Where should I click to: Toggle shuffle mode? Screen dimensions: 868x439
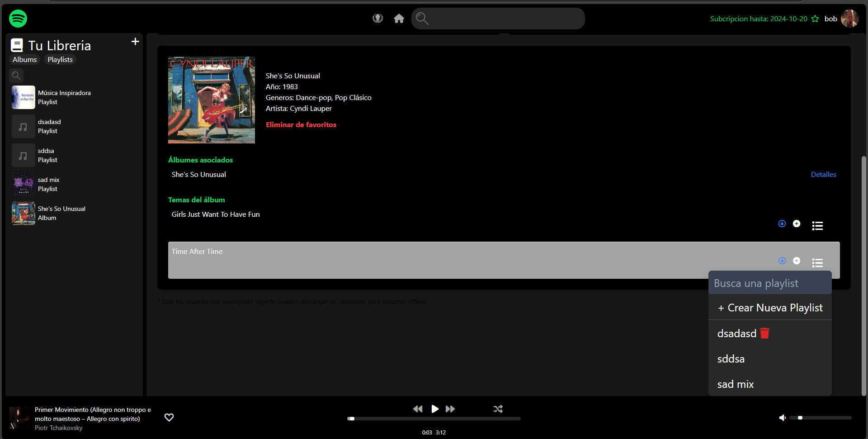pyautogui.click(x=498, y=409)
